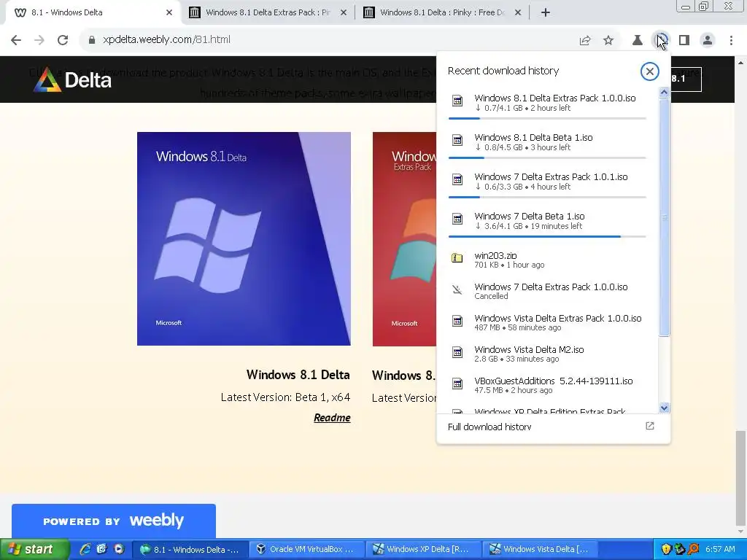Click progress bar of Windows 8.1 Delta Beta 1
This screenshot has height=560, width=747.
[547, 157]
